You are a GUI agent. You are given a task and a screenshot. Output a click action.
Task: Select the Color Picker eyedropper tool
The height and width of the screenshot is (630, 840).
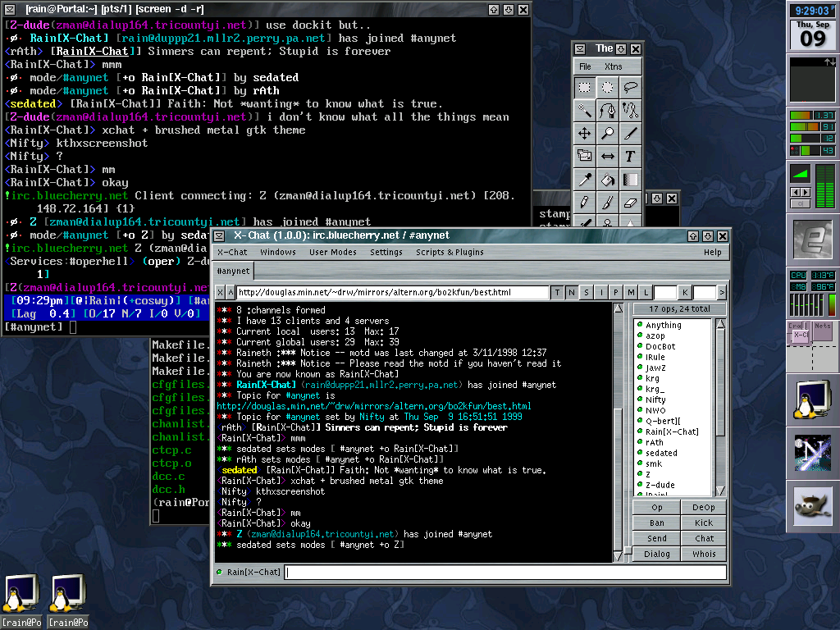584,180
